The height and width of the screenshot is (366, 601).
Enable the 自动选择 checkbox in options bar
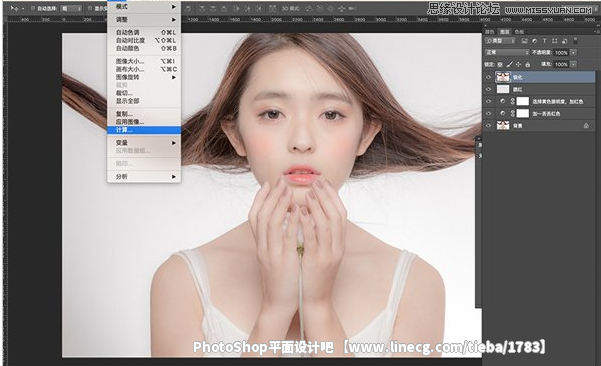pos(33,8)
